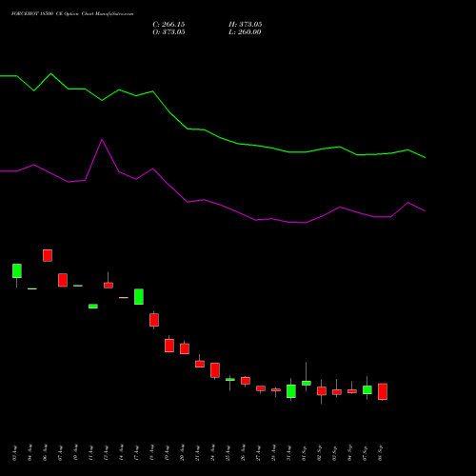Click the 12 Aug date label
The width and height of the screenshot is (476, 476).
coord(106,453)
